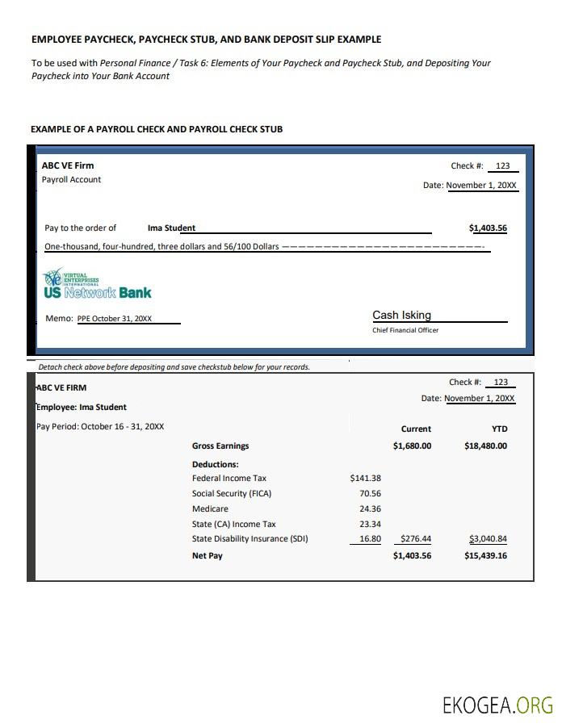Click the Pay Period October 16 - 31 text
This screenshot has height=728, width=562.
(100, 426)
